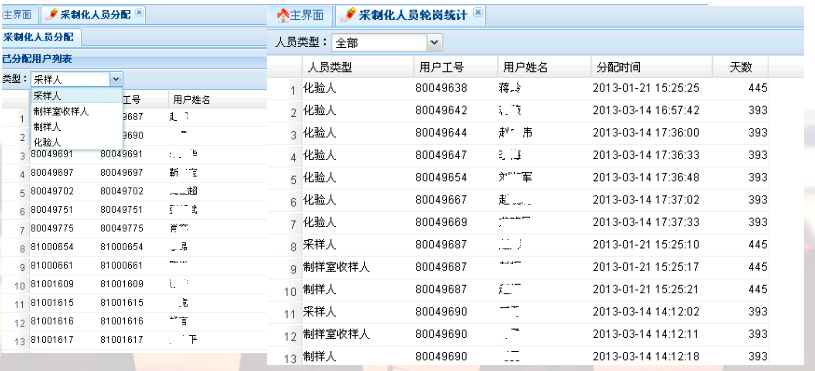Sort by the 天数 column header

coord(740,67)
